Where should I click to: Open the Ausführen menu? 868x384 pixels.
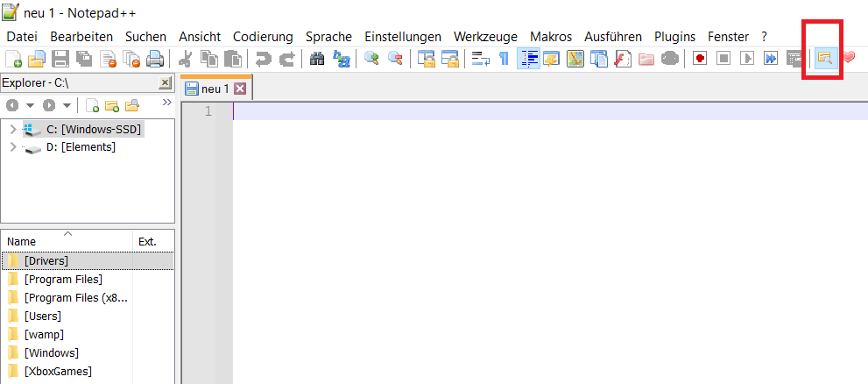613,37
